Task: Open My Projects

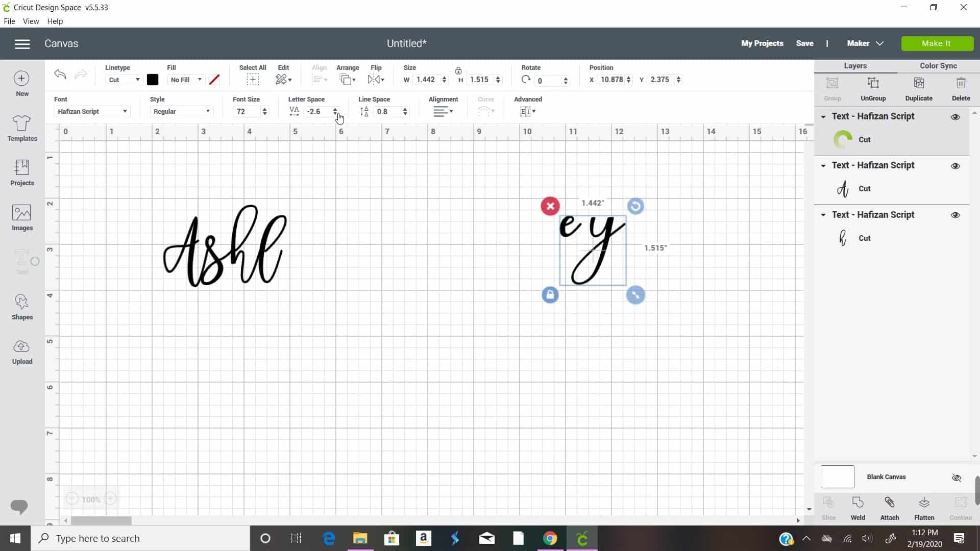Action: pos(762,43)
